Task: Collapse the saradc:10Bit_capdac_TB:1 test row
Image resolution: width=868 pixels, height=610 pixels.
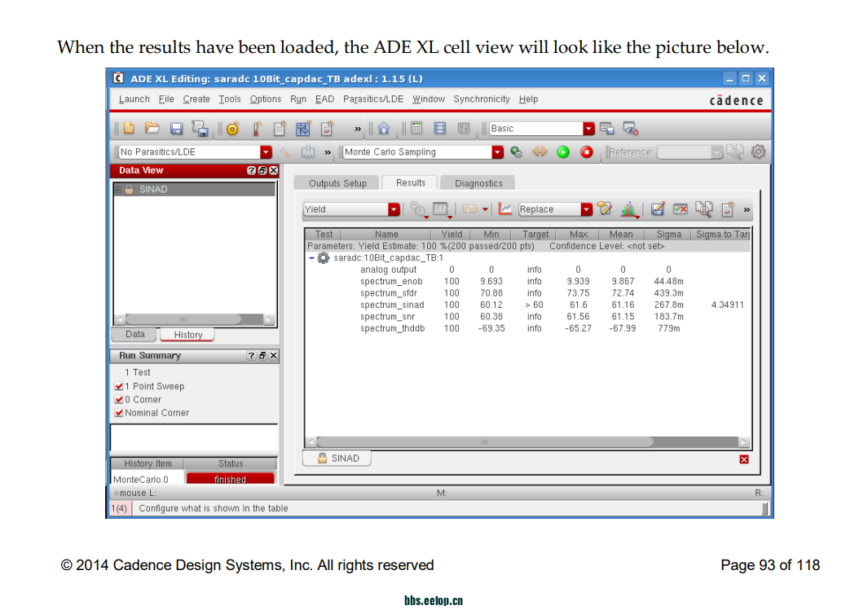Action: (311, 257)
